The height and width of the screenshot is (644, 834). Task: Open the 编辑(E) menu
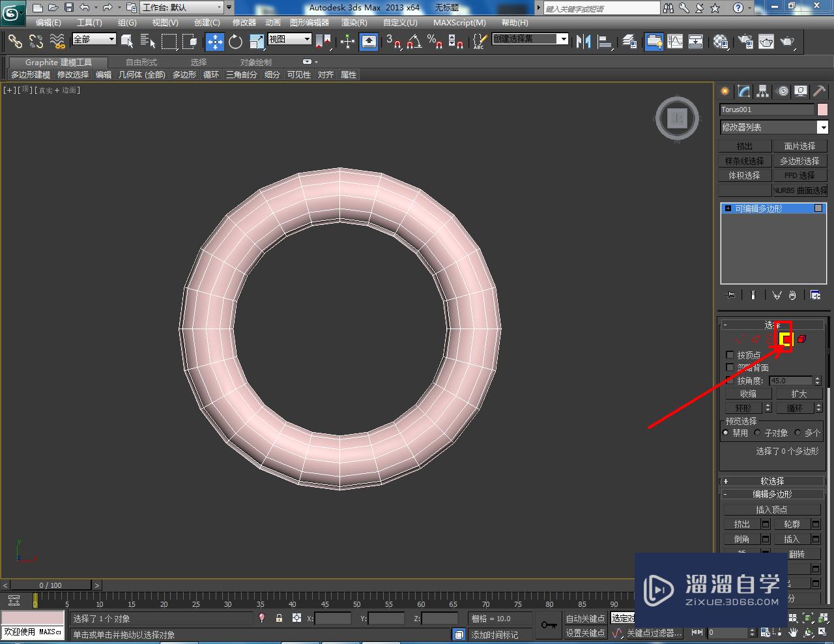[48, 22]
